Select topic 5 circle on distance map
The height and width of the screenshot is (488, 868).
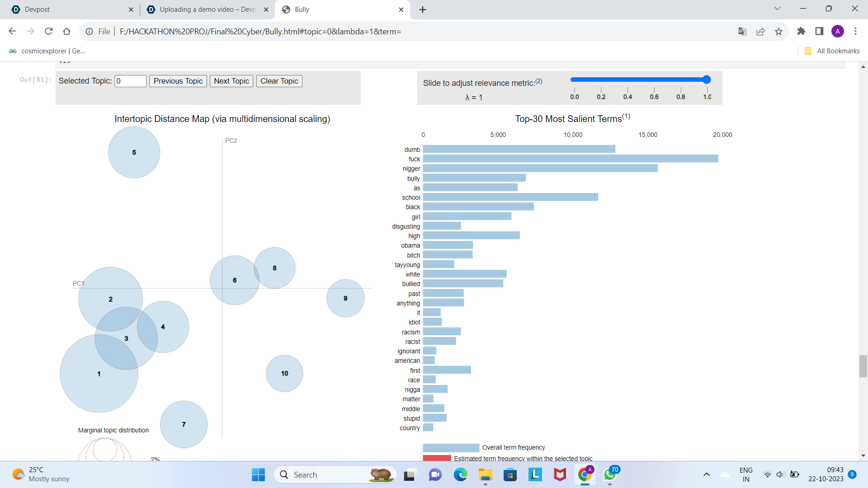134,152
